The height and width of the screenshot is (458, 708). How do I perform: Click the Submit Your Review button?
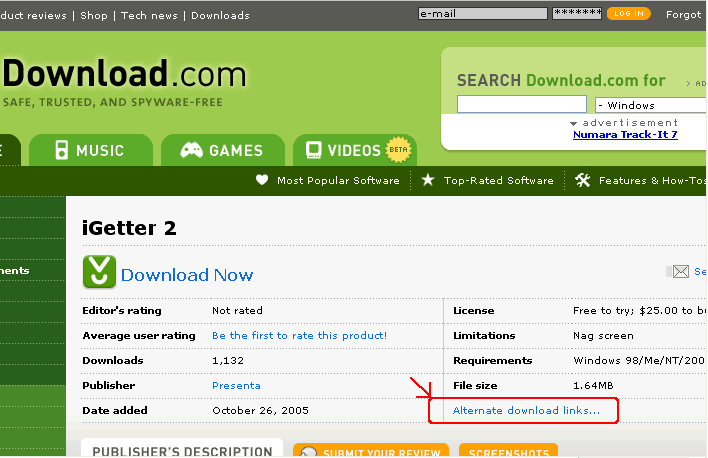point(371,450)
